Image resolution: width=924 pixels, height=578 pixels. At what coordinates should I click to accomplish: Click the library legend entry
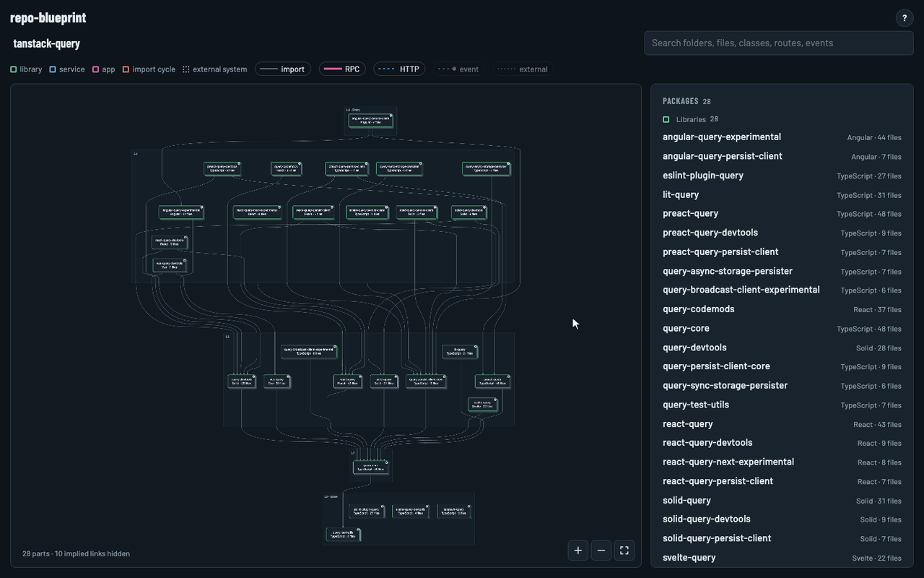tap(26, 69)
